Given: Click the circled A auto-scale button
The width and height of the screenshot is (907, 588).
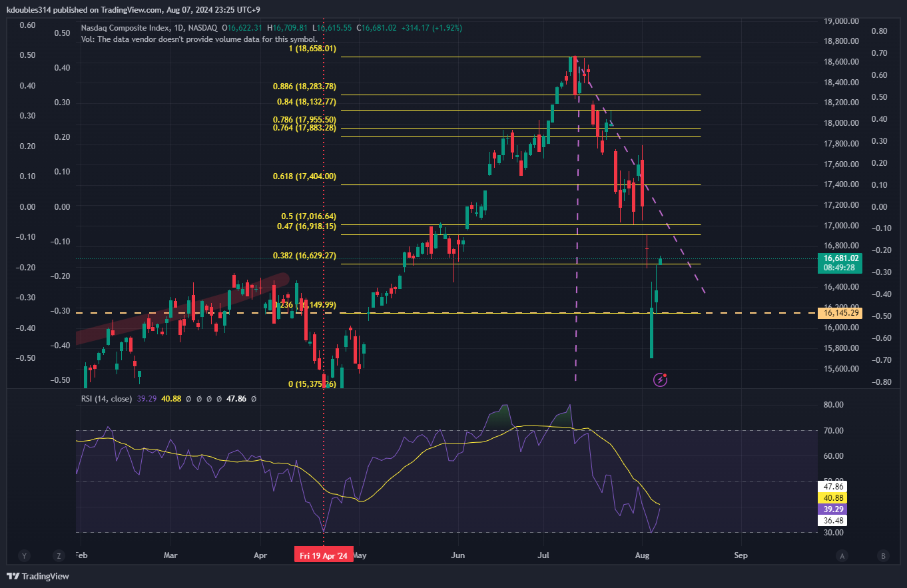Looking at the screenshot, I should pyautogui.click(x=842, y=556).
